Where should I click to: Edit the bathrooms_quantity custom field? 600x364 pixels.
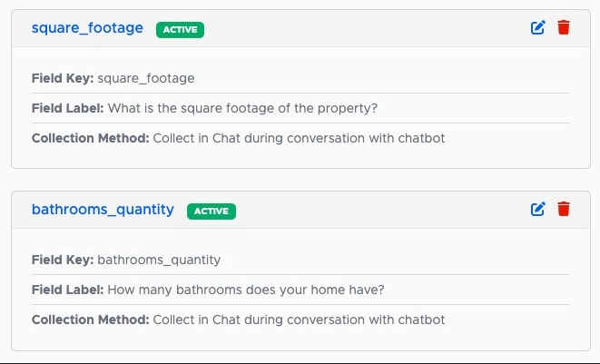tap(537, 209)
